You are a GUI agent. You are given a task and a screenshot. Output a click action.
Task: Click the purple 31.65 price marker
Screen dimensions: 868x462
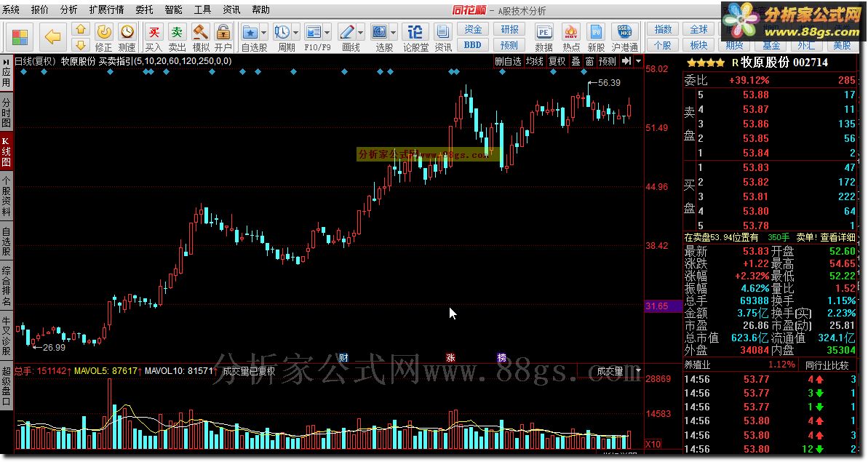(x=663, y=306)
